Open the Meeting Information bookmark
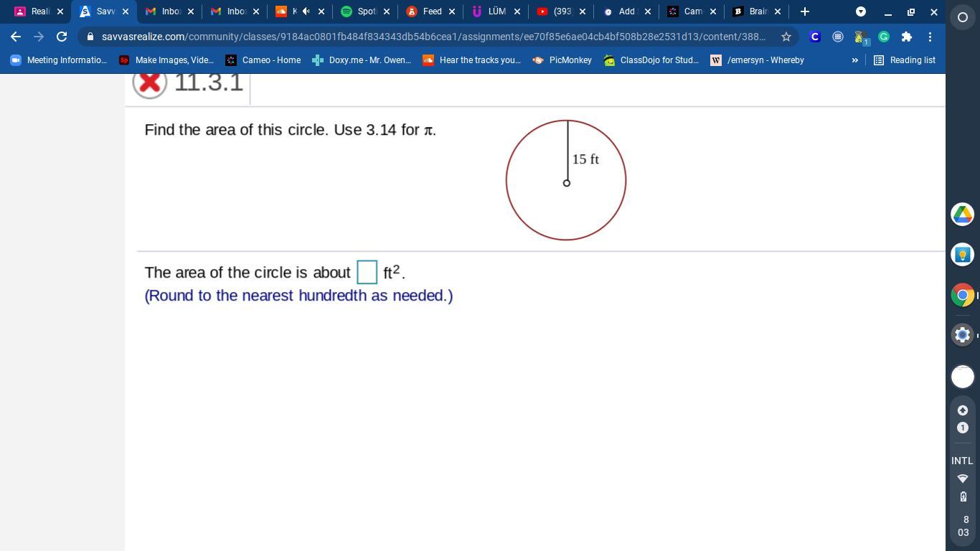Viewport: 980px width, 551px height. tap(59, 60)
